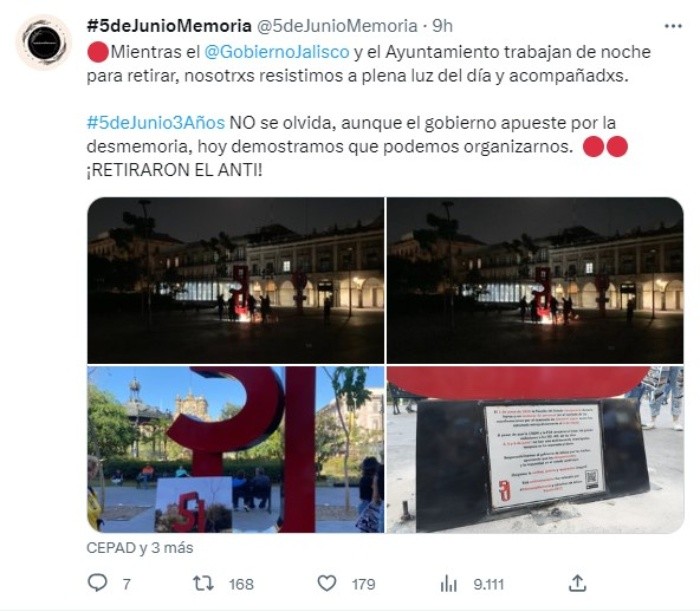This screenshot has width=700, height=612.
Task: Click the 179 likes count
Action: (x=363, y=584)
